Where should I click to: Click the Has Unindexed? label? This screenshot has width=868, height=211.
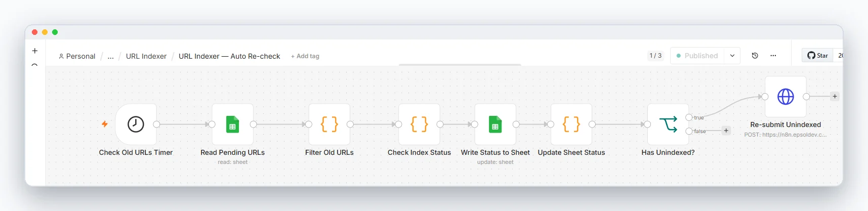click(x=668, y=152)
